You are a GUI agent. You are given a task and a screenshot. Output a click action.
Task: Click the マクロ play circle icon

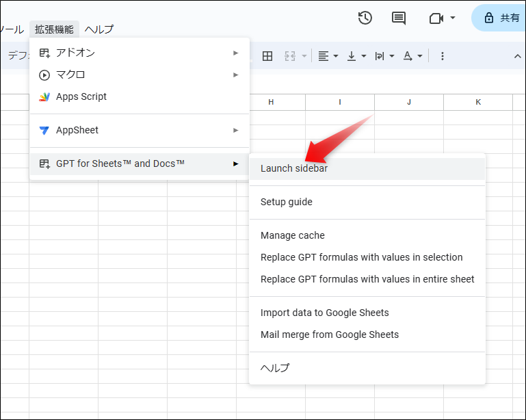(x=44, y=75)
